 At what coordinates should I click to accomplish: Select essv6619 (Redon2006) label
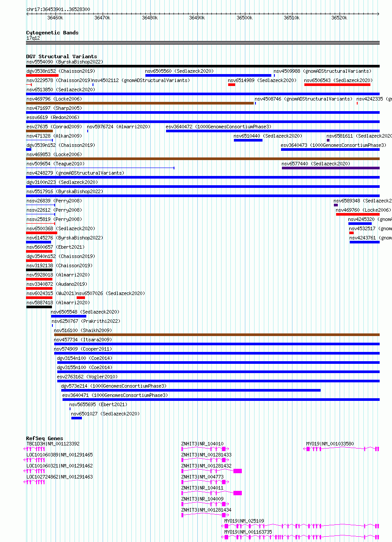pyautogui.click(x=52, y=117)
